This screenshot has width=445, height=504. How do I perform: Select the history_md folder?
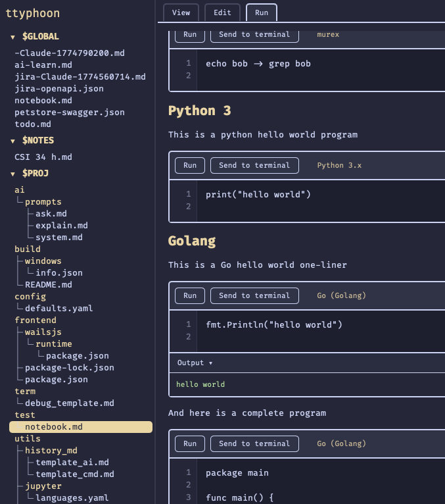point(51,451)
